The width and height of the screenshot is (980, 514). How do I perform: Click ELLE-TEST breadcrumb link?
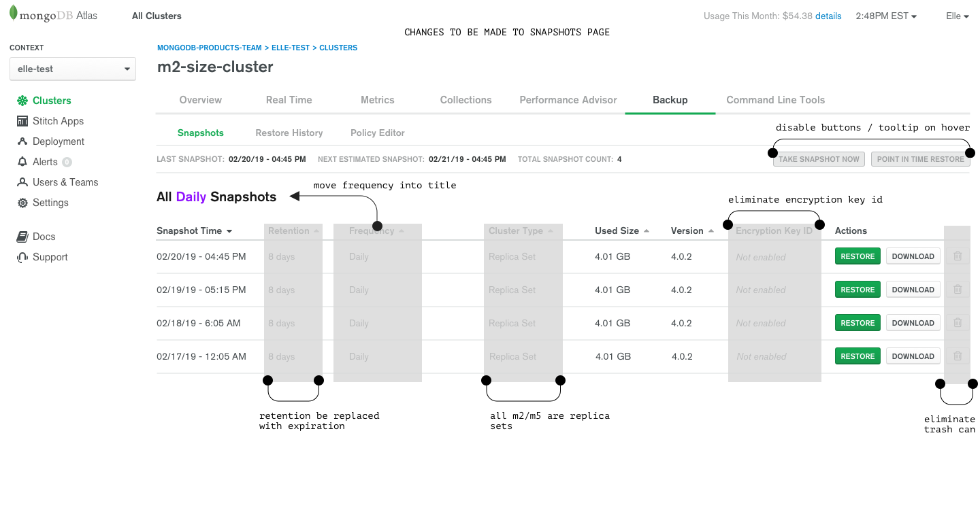click(291, 48)
